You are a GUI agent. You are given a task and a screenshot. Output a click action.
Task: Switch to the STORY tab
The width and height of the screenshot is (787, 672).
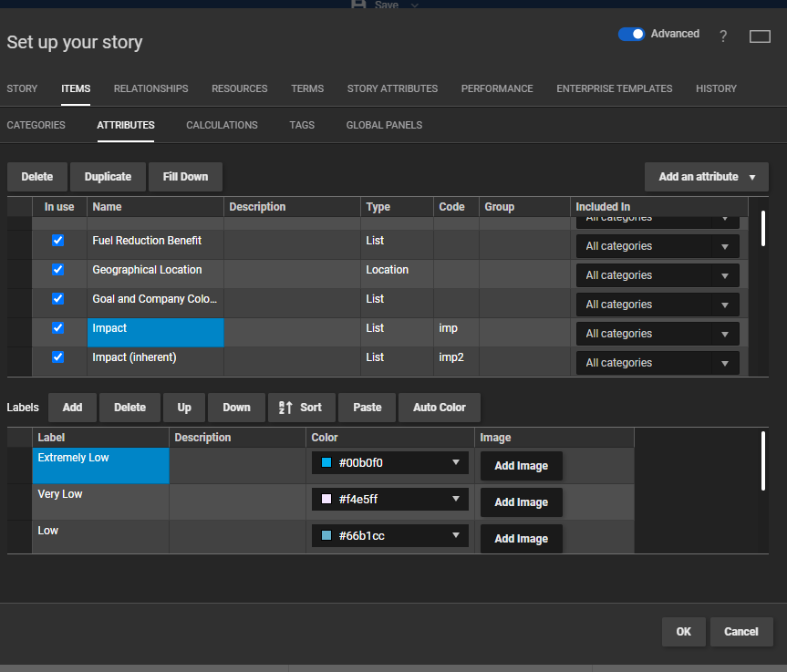click(22, 88)
